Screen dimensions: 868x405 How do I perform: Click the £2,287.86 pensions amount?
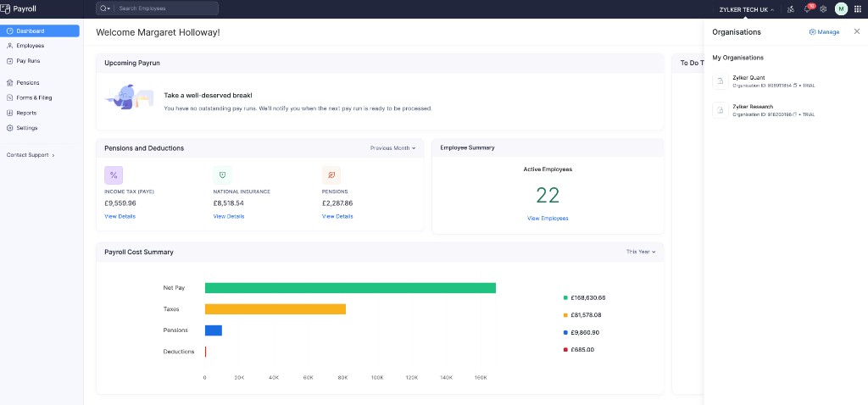[337, 203]
